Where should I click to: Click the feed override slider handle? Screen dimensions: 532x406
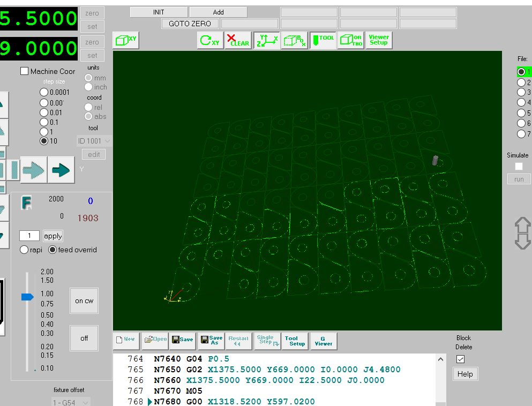tap(27, 297)
